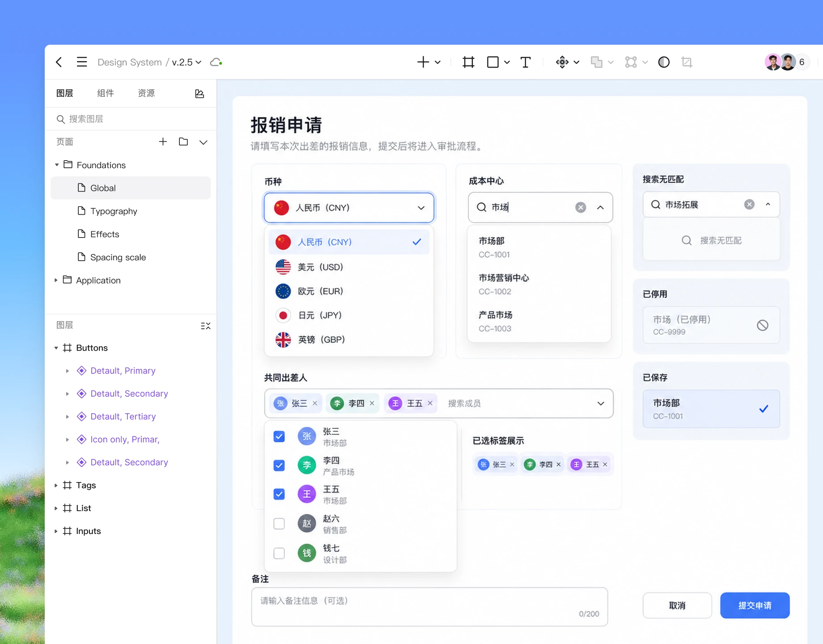
Task: Select 欧元 (EUR) option
Action: click(349, 291)
